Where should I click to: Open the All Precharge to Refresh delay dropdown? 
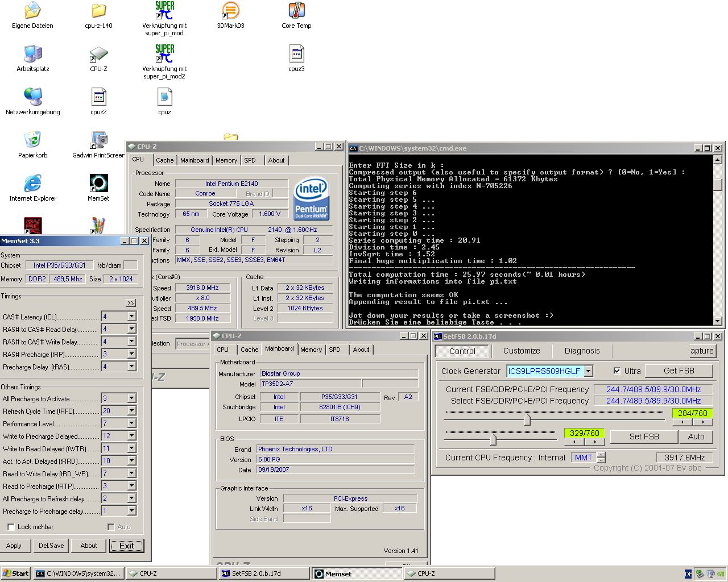coord(131,498)
